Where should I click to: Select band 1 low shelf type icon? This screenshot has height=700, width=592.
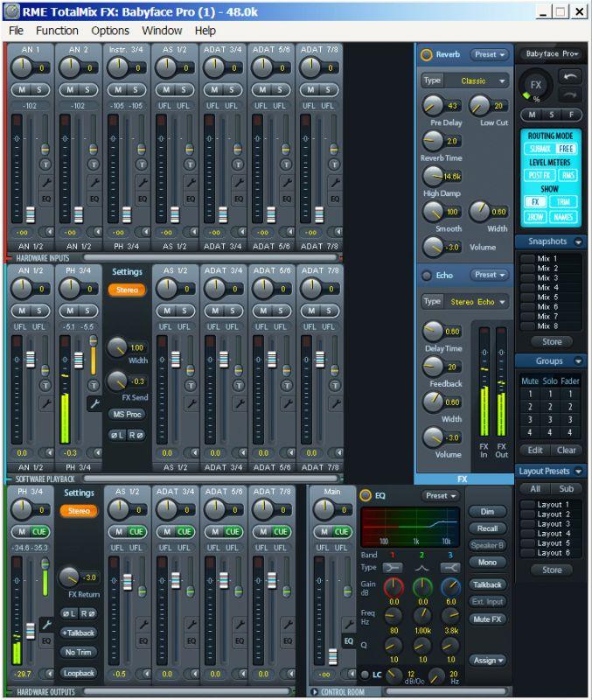pyautogui.click(x=393, y=568)
